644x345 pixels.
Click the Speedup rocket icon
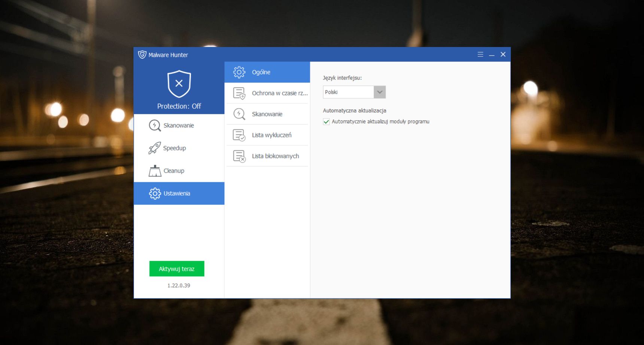click(155, 148)
